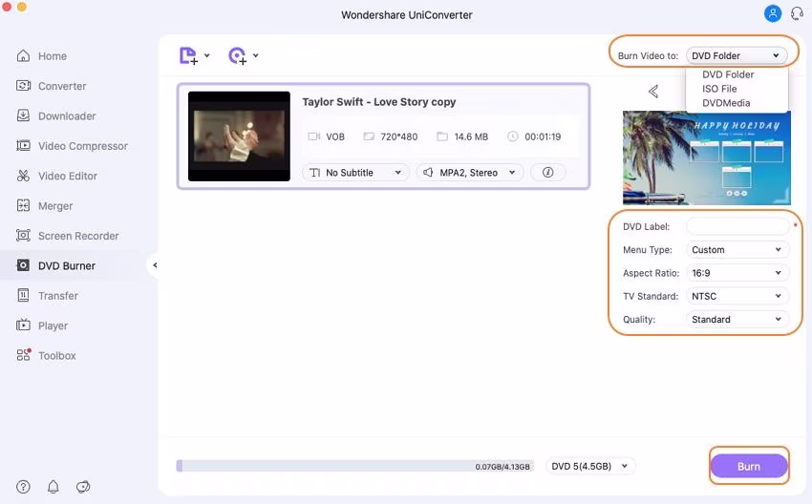
Task: Click the Downloader icon
Action: 23,115
